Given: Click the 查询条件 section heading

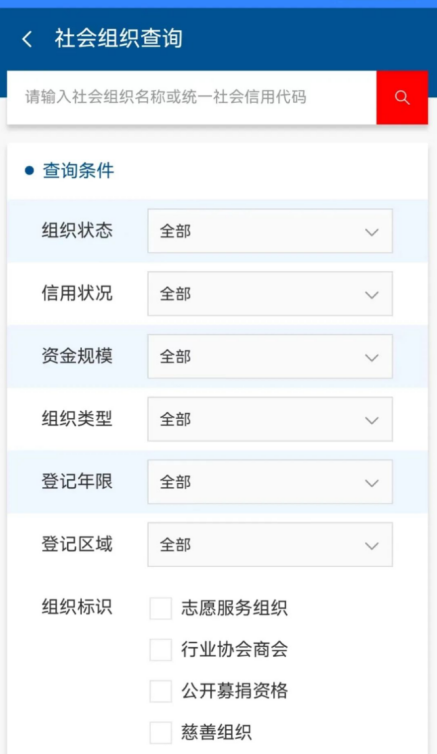Looking at the screenshot, I should pos(78,170).
